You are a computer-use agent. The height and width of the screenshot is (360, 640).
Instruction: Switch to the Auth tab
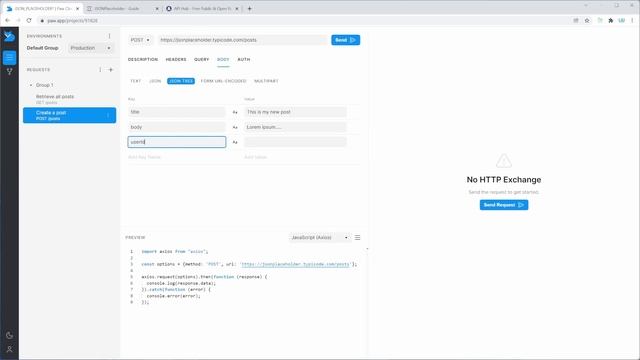244,60
